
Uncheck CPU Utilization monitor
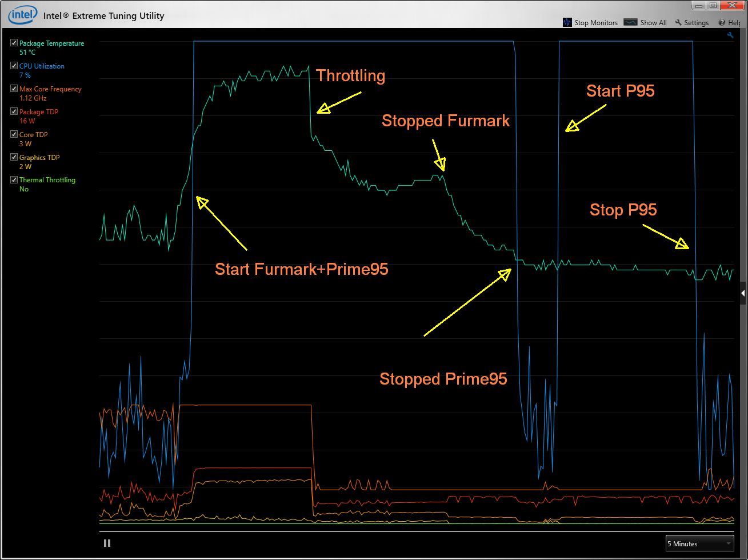[x=14, y=66]
